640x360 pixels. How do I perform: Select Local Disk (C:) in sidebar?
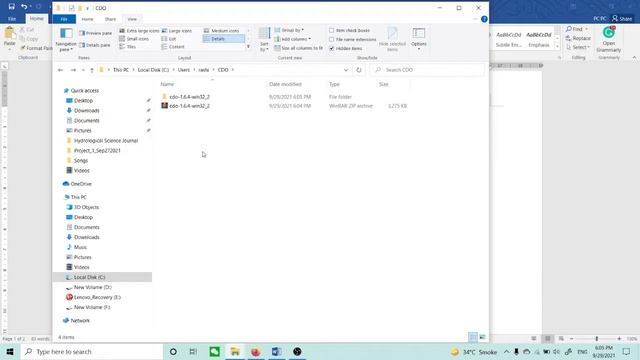tap(89, 277)
